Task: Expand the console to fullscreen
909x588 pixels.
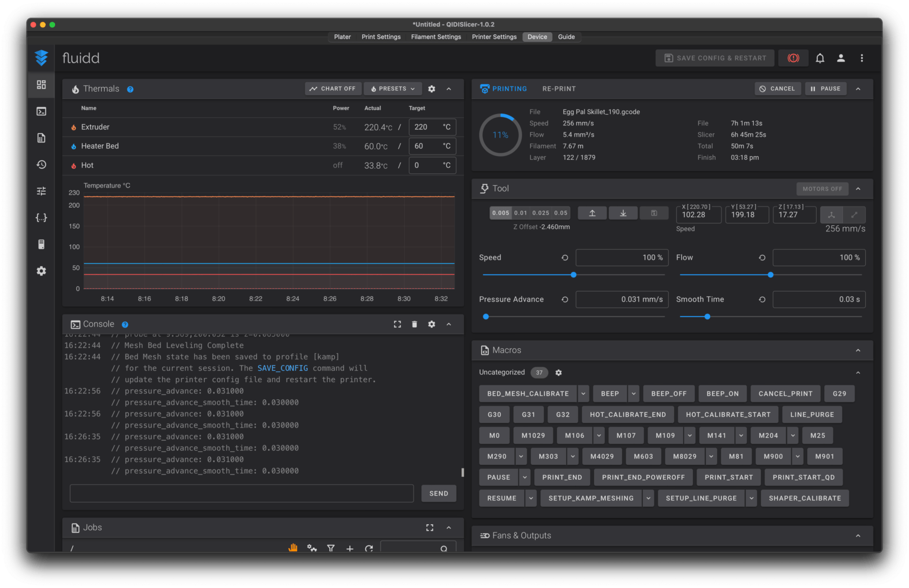Action: coord(397,324)
